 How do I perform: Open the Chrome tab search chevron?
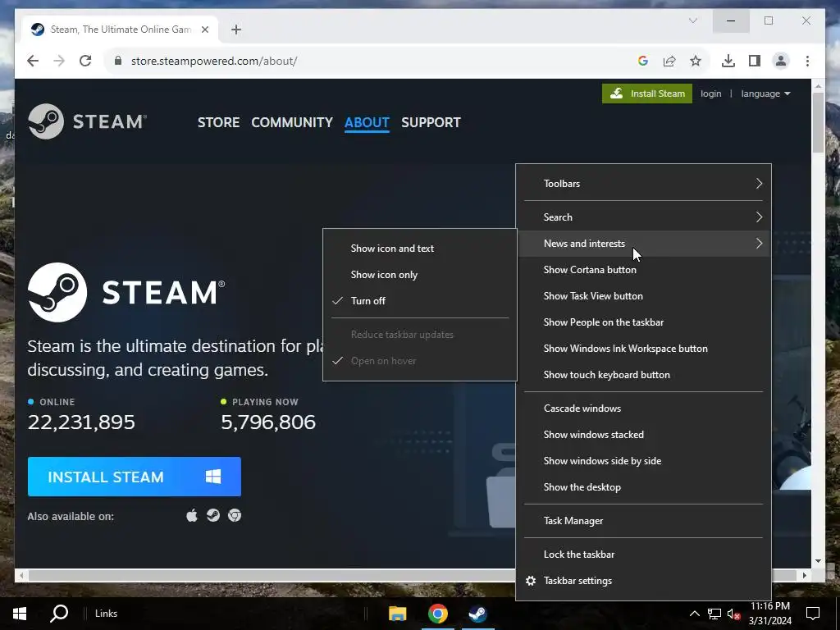[x=692, y=21]
